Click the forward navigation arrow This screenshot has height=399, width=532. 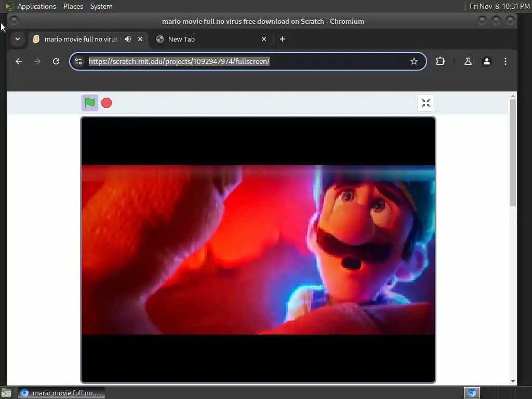[37, 61]
